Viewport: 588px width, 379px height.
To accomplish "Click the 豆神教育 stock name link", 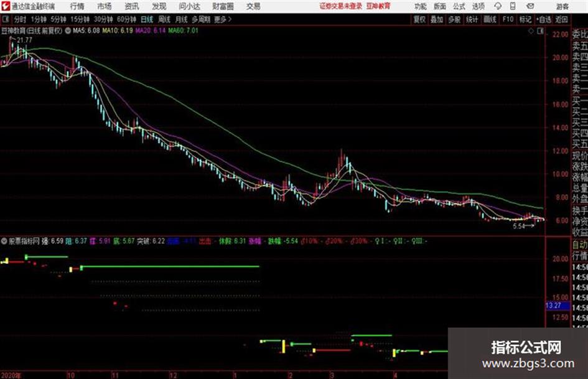I will (x=378, y=6).
